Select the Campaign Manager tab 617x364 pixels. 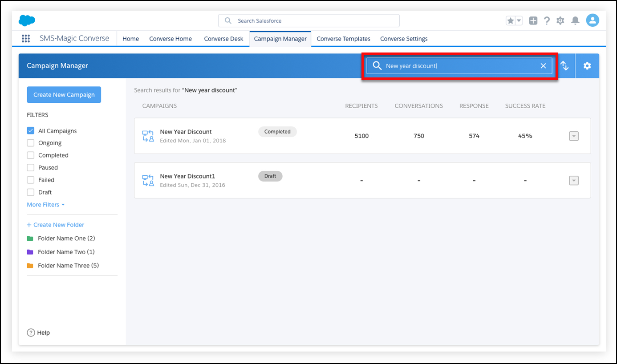[x=280, y=39]
